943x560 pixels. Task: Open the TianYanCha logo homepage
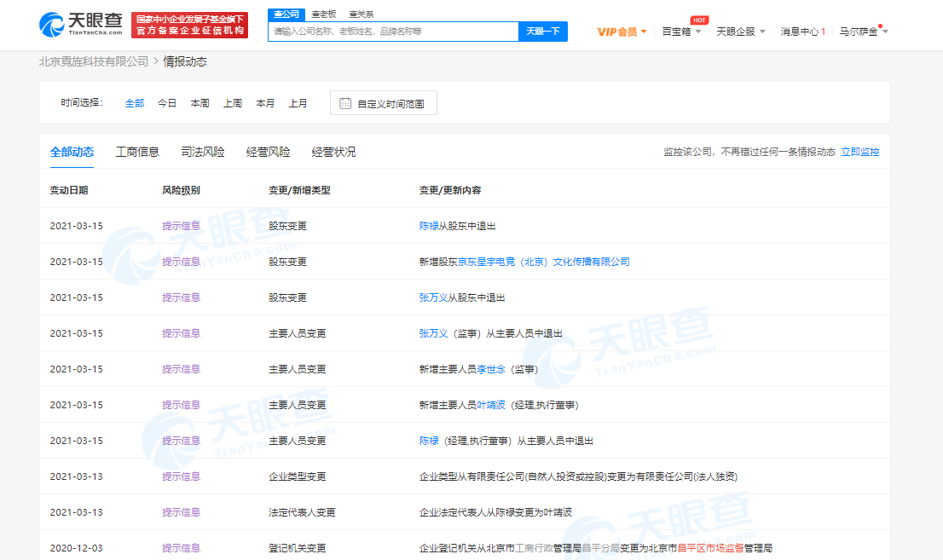click(81, 25)
